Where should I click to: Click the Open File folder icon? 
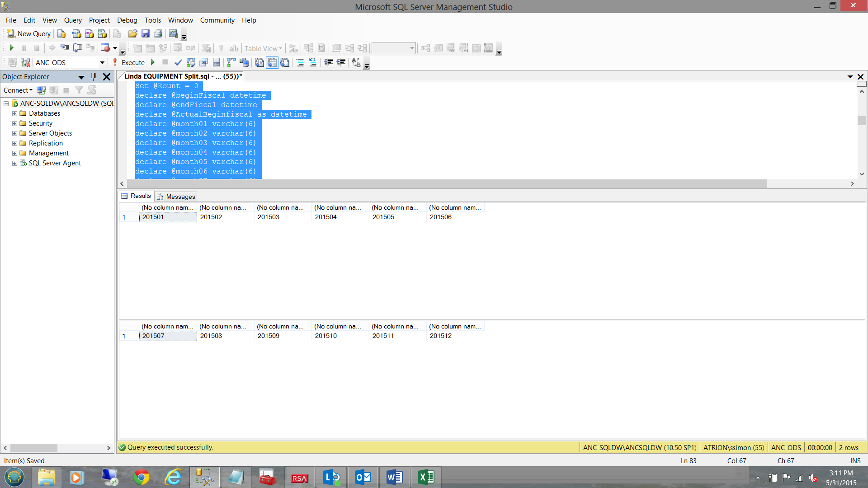pyautogui.click(x=132, y=34)
